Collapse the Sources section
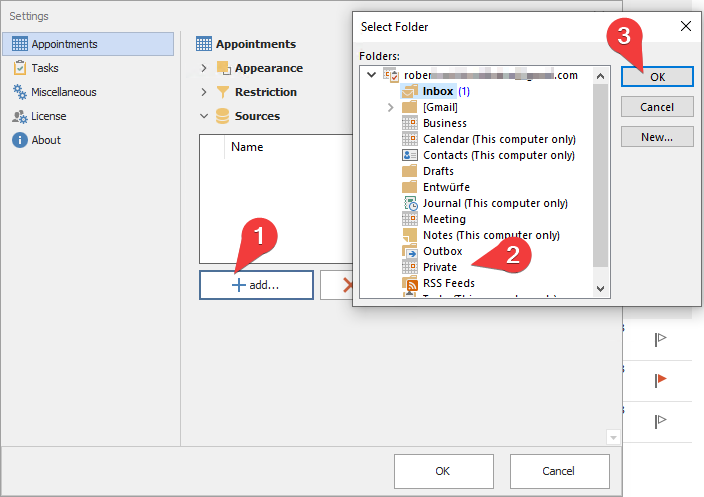Image resolution: width=704 pixels, height=497 pixels. tap(204, 116)
